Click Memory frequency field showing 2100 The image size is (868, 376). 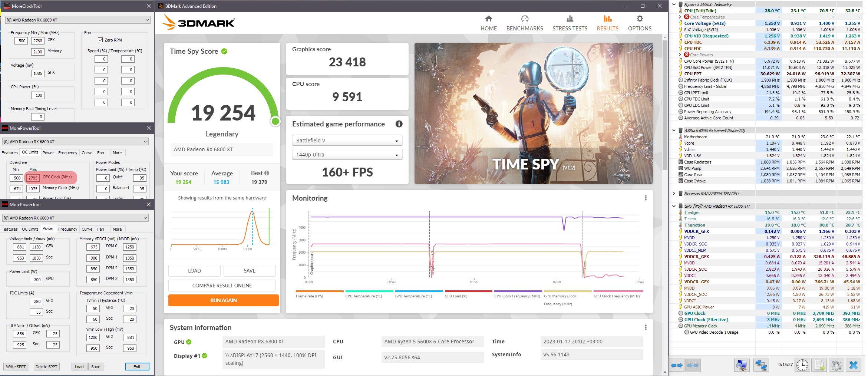tap(37, 52)
